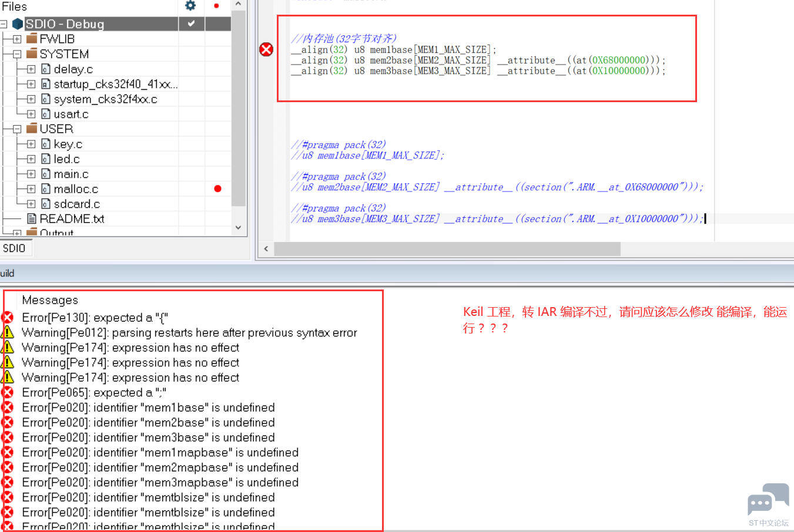794x532 pixels.
Task: Select message Error[Pe065] expected a ";"
Action: tap(94, 392)
